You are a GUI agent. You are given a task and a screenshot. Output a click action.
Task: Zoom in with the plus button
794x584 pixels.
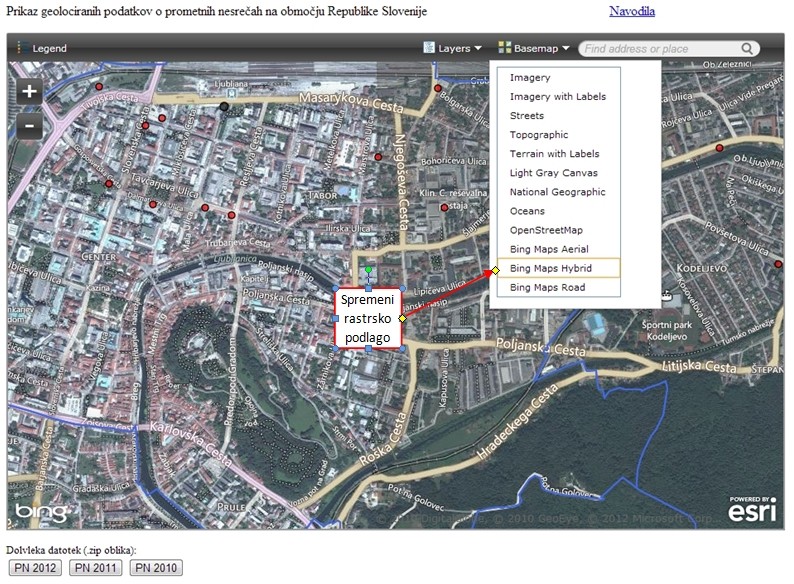[x=29, y=91]
